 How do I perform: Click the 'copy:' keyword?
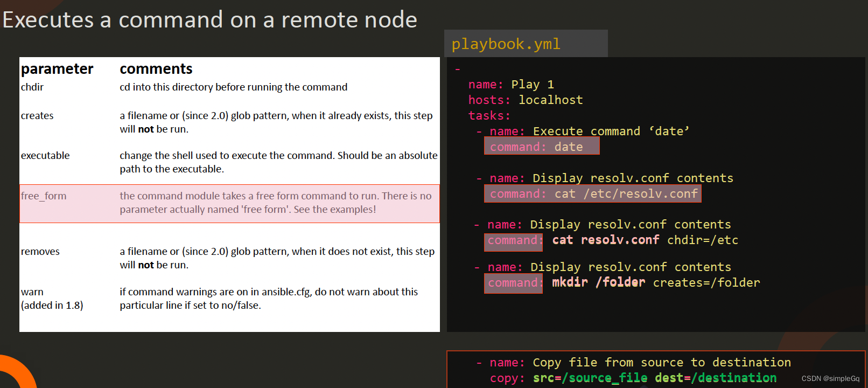507,379
